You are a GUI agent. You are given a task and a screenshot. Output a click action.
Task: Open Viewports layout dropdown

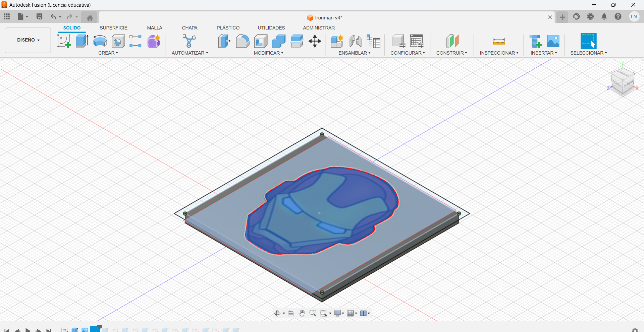click(x=365, y=313)
